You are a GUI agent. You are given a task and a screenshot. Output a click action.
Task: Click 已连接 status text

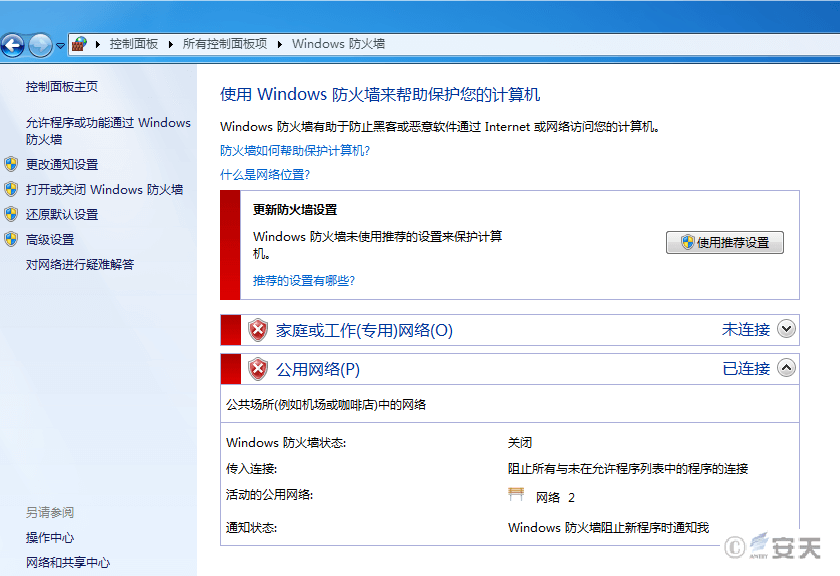[746, 368]
